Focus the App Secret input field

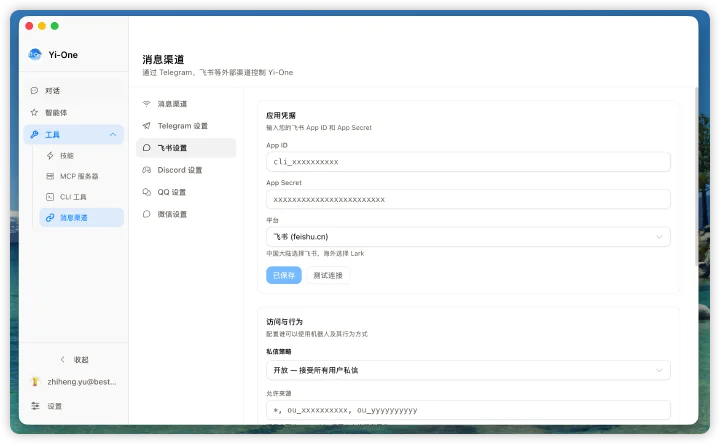tap(468, 199)
